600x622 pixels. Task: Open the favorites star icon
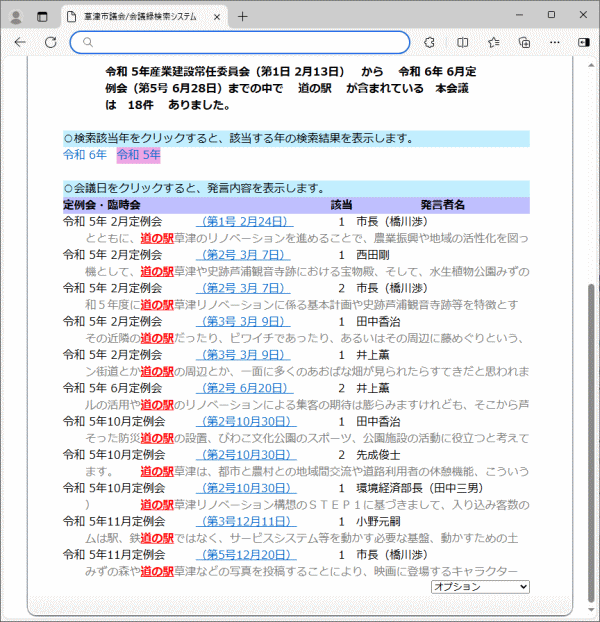click(x=494, y=42)
